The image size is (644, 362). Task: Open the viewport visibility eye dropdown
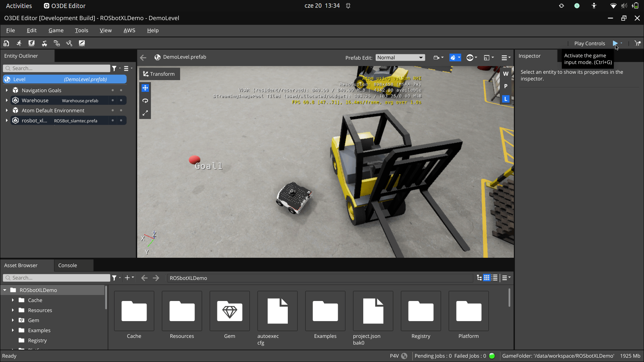click(x=472, y=58)
